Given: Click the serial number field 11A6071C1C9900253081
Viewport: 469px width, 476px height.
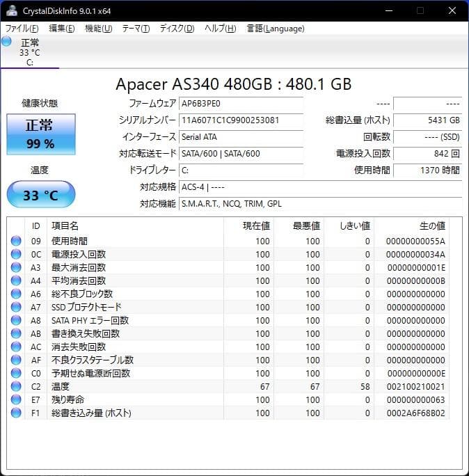Looking at the screenshot, I should point(241,120).
